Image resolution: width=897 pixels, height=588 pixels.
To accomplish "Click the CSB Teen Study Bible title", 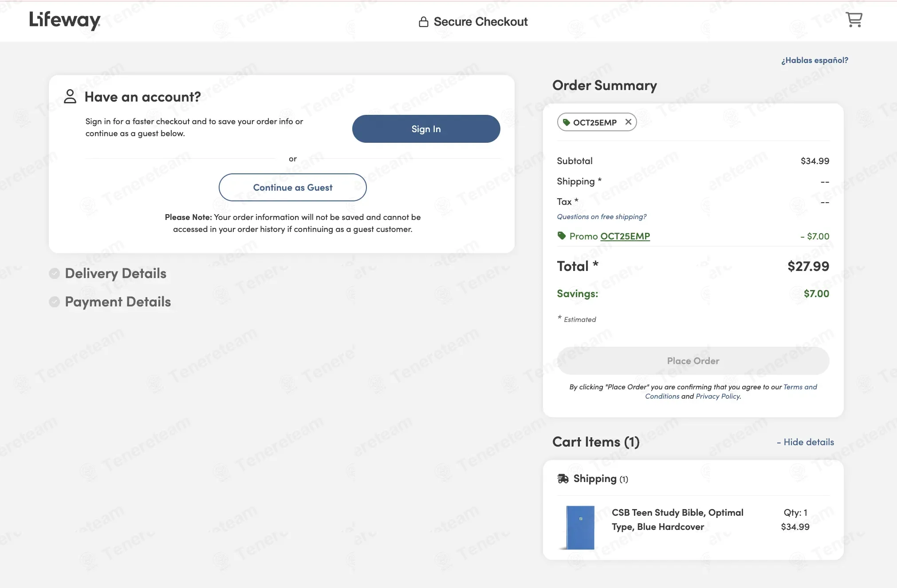I will click(x=677, y=520).
